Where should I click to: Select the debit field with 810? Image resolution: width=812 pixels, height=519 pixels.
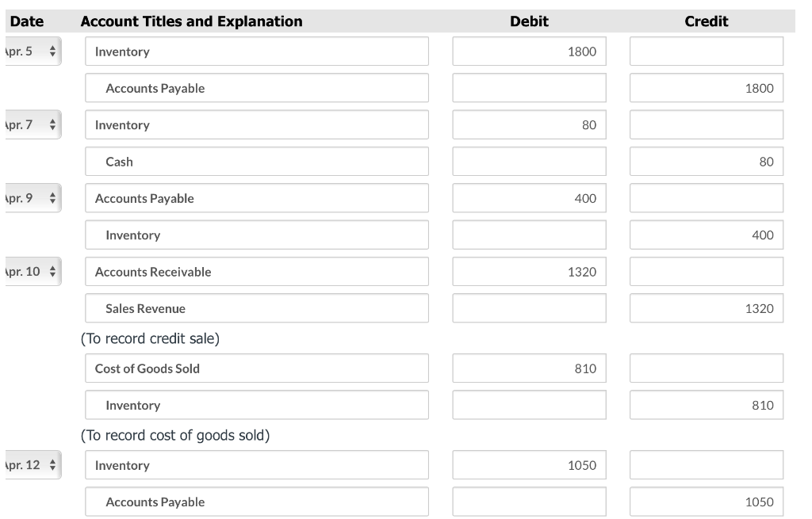529,368
